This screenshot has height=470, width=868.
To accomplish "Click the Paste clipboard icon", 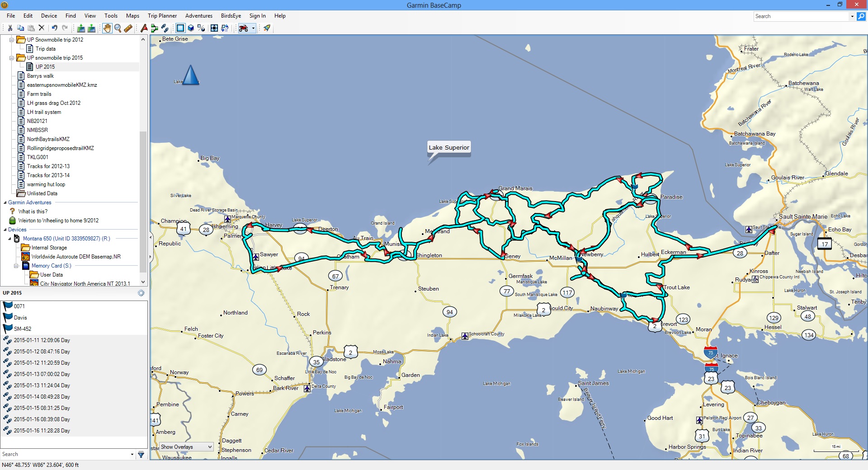I will pos(31,28).
